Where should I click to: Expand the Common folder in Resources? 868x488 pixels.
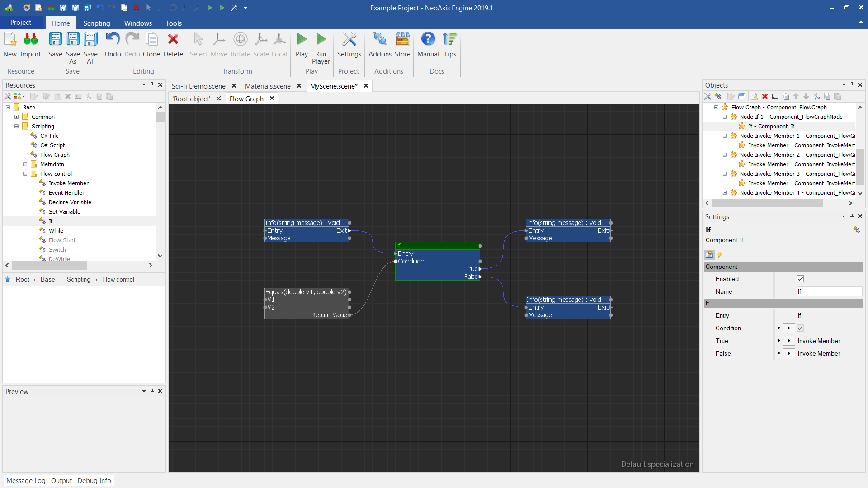click(x=17, y=117)
